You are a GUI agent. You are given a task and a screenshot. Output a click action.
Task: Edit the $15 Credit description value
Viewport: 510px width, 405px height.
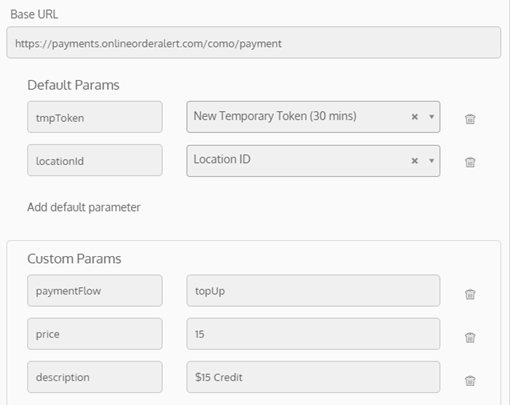pos(313,377)
